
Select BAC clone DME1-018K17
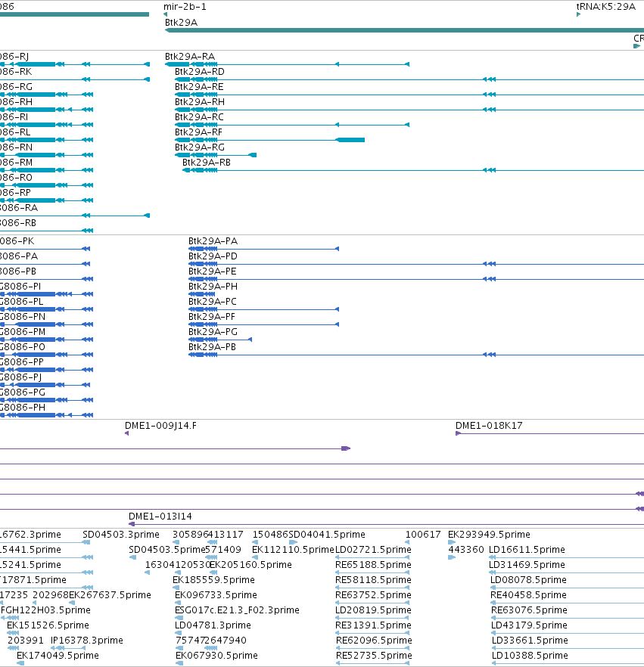[549, 433]
